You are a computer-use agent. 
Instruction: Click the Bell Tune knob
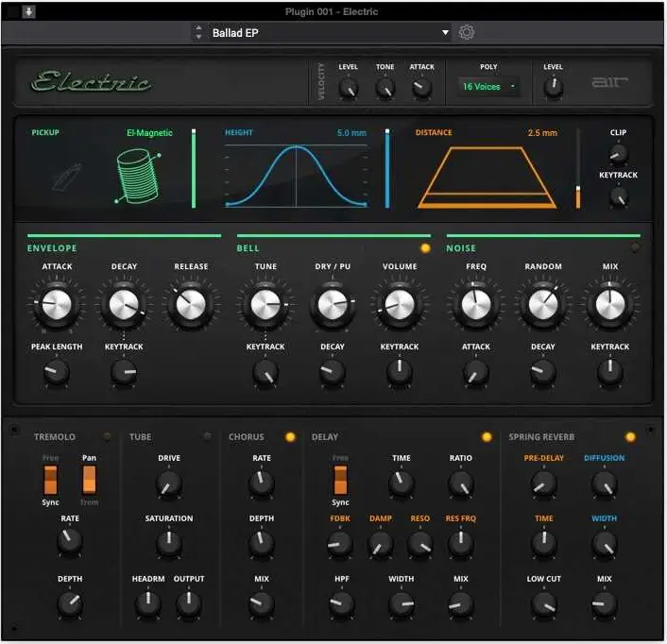click(265, 304)
